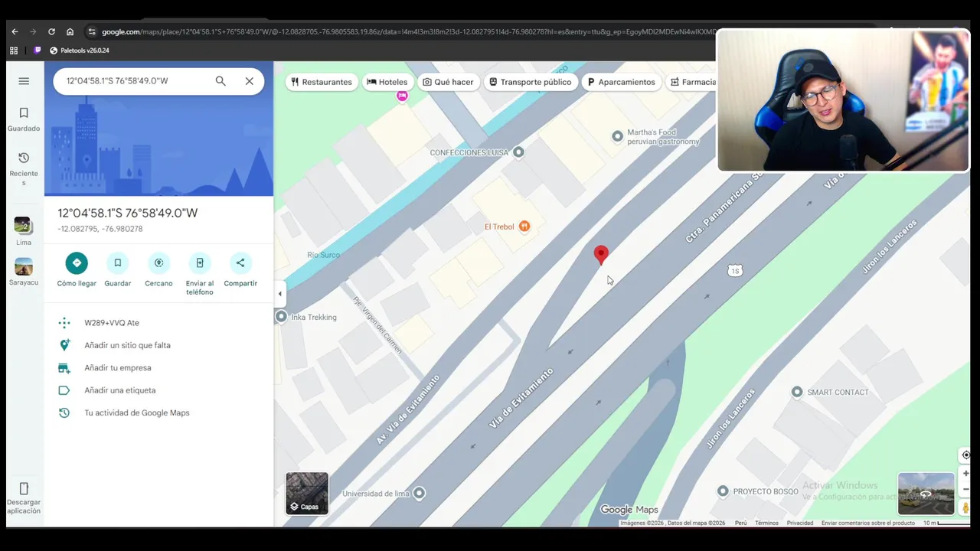The height and width of the screenshot is (551, 980).
Task: Click the Perú footer link
Action: point(741,523)
